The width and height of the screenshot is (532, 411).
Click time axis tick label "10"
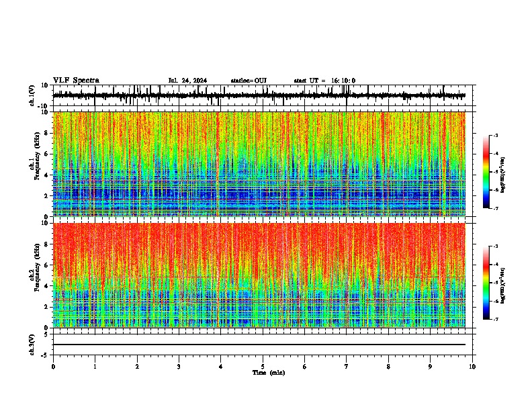(x=472, y=367)
